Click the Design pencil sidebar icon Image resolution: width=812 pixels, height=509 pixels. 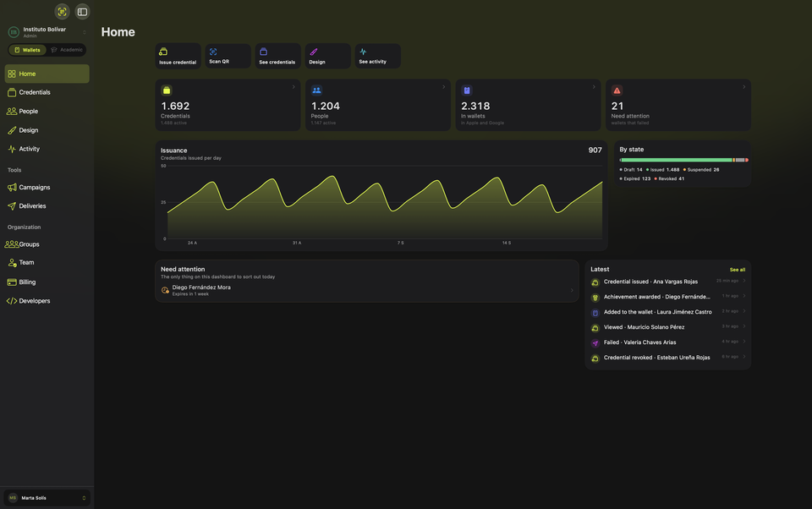pyautogui.click(x=12, y=130)
